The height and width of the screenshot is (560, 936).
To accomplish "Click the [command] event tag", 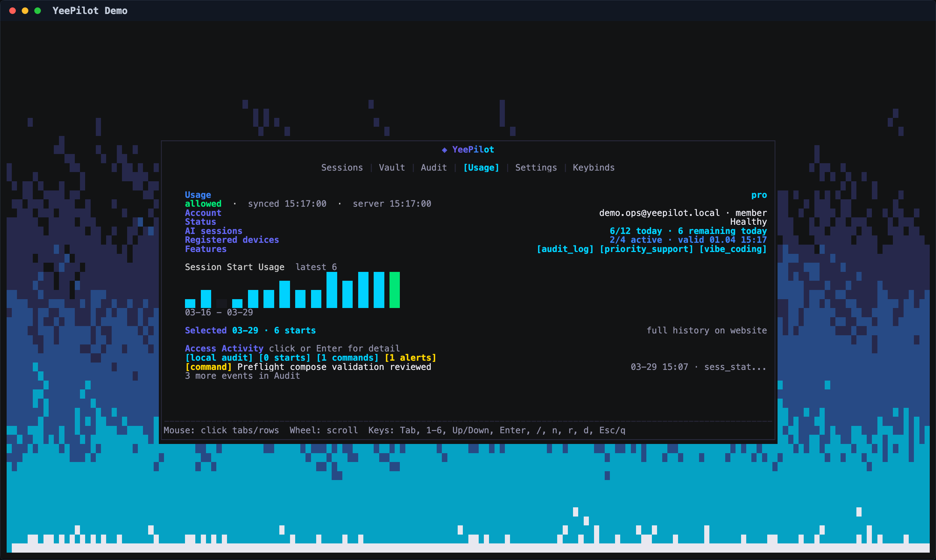I will [208, 367].
